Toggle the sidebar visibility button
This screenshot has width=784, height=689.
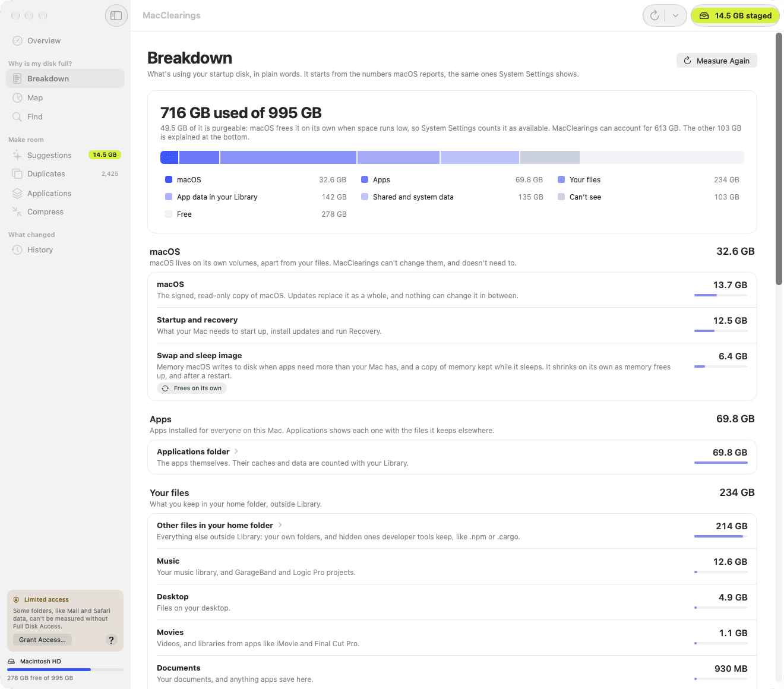coord(116,15)
